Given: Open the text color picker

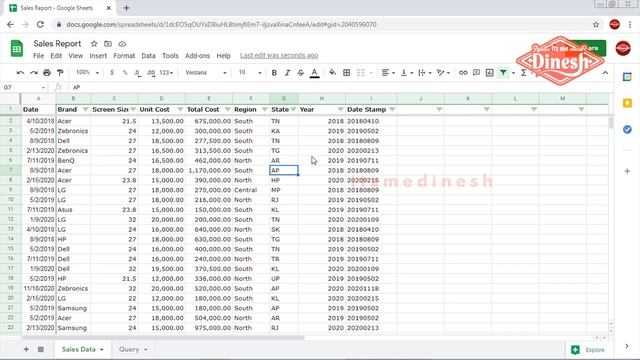Looking at the screenshot, I should click(314, 73).
